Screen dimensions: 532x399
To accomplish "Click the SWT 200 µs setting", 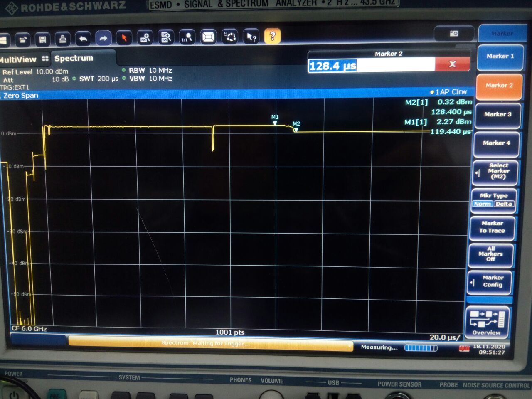I will click(x=99, y=79).
